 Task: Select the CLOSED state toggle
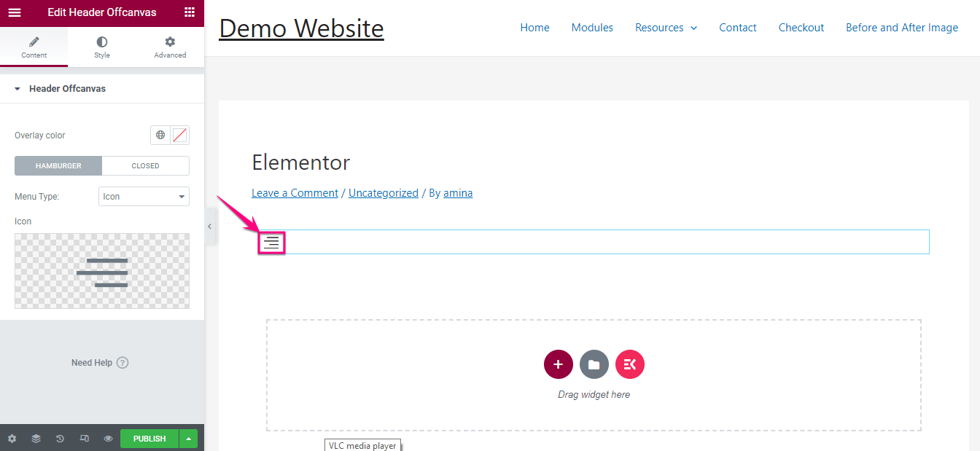coord(145,165)
